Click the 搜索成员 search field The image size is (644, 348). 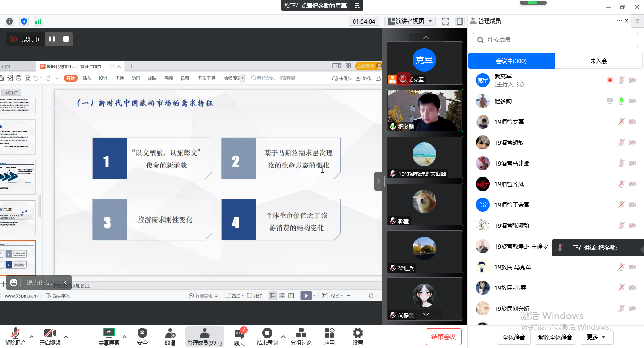[556, 40]
